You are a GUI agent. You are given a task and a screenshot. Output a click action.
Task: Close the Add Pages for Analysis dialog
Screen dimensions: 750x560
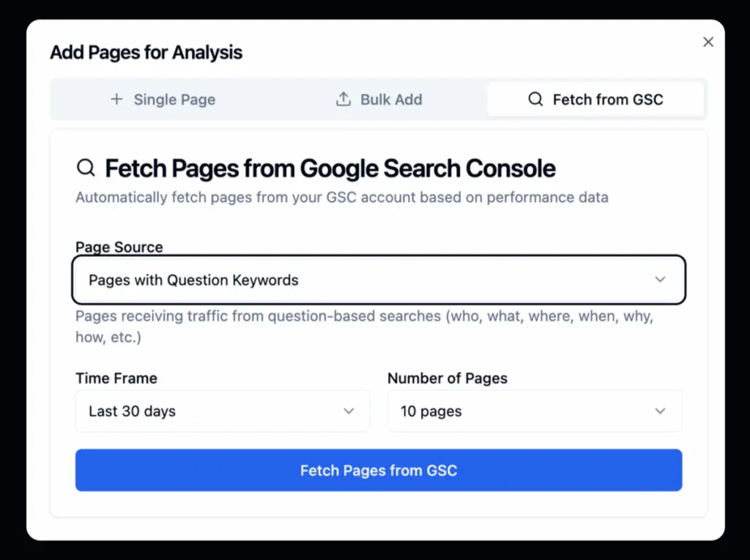(708, 42)
